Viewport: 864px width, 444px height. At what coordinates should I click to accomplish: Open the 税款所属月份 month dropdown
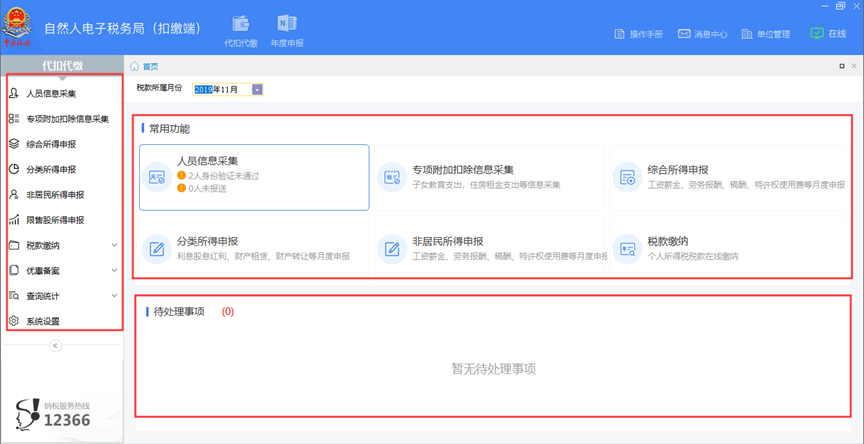pos(257,89)
